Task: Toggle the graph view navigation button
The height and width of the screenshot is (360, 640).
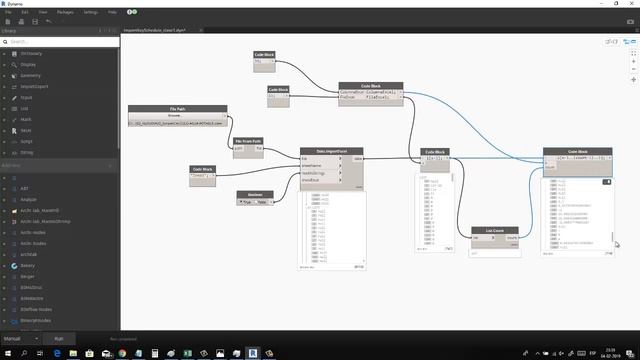Action: tap(629, 41)
